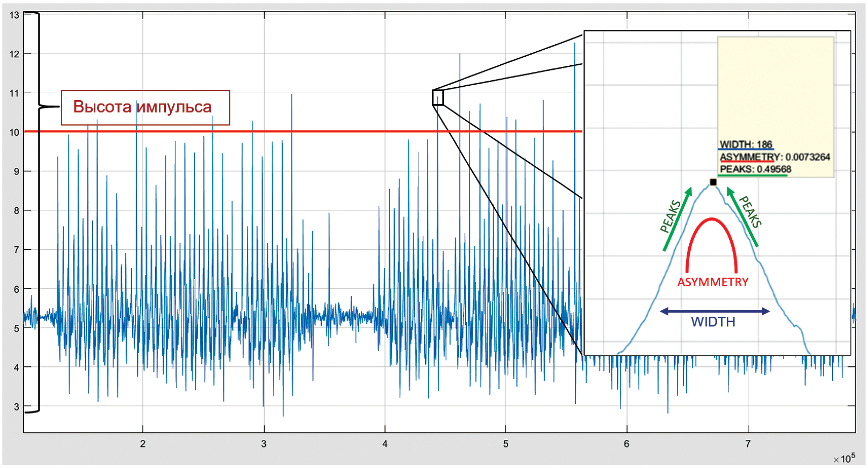
Task: Click the blue WIDTH double-headed arrow
Action: click(714, 311)
